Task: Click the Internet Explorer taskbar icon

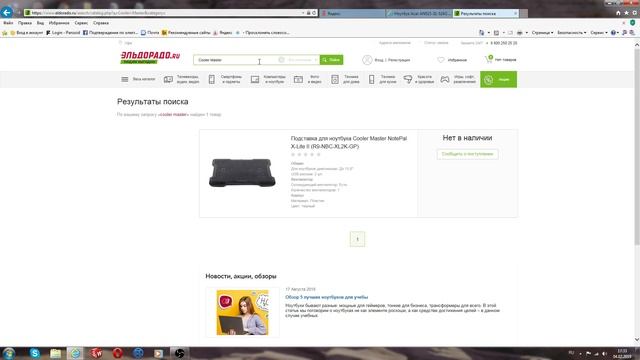Action: pyautogui.click(x=75, y=353)
